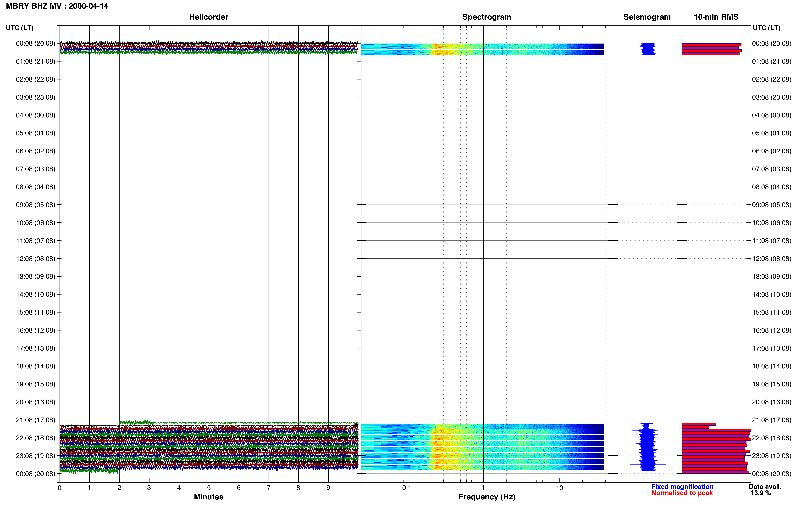
Task: Click the 0 tick on Minutes axis
Action: pos(59,488)
